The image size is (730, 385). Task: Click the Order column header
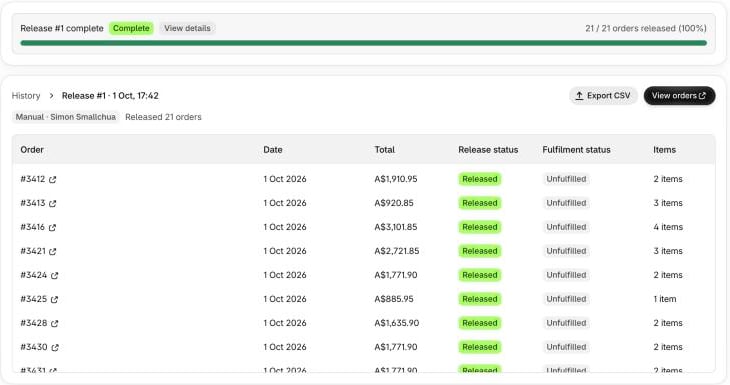[x=32, y=149]
